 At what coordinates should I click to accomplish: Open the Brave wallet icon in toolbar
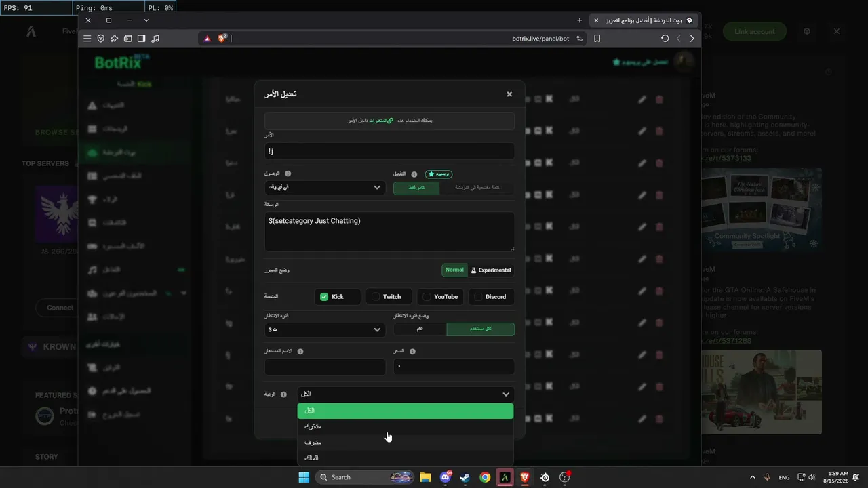127,39
